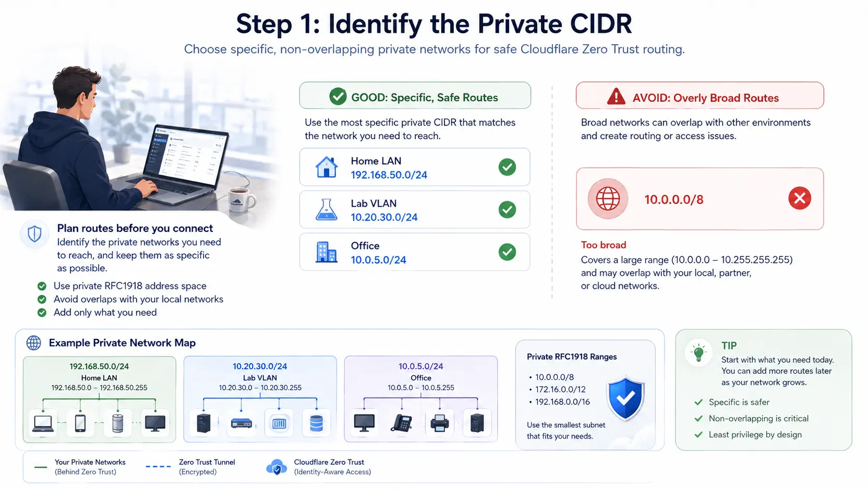Click the Cloudflare Zero Trust cloud icon in the legend

click(276, 467)
